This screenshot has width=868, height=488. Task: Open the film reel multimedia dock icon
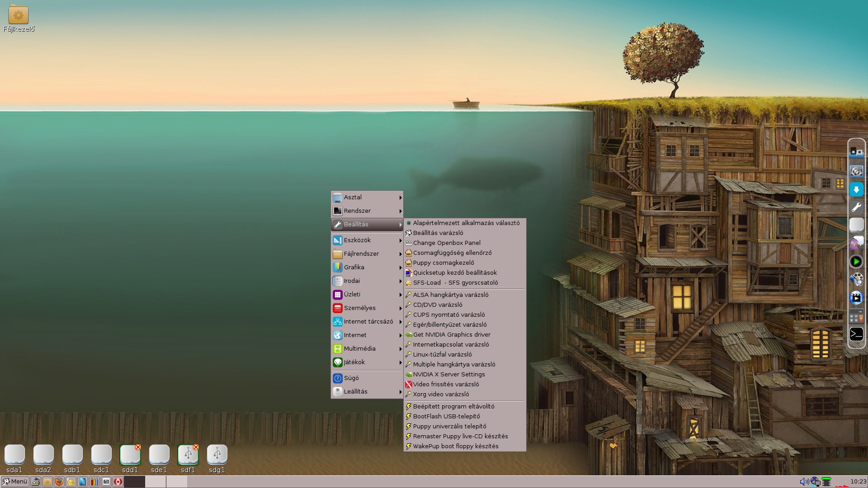(856, 280)
